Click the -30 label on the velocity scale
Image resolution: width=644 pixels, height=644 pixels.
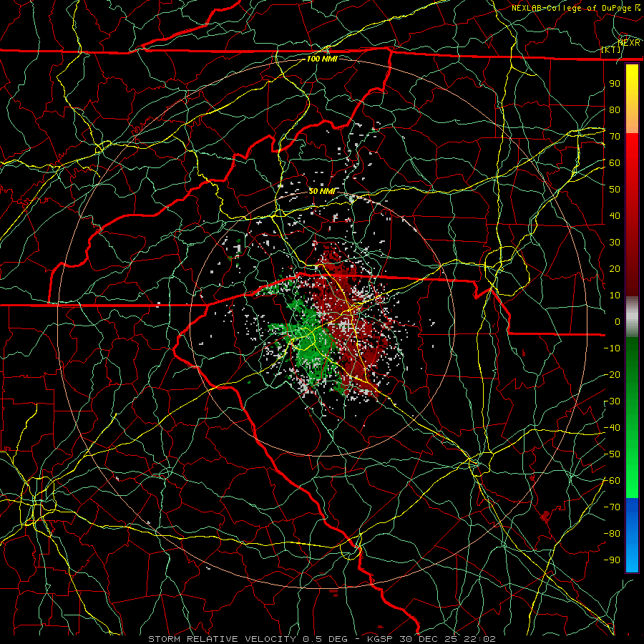[612, 401]
